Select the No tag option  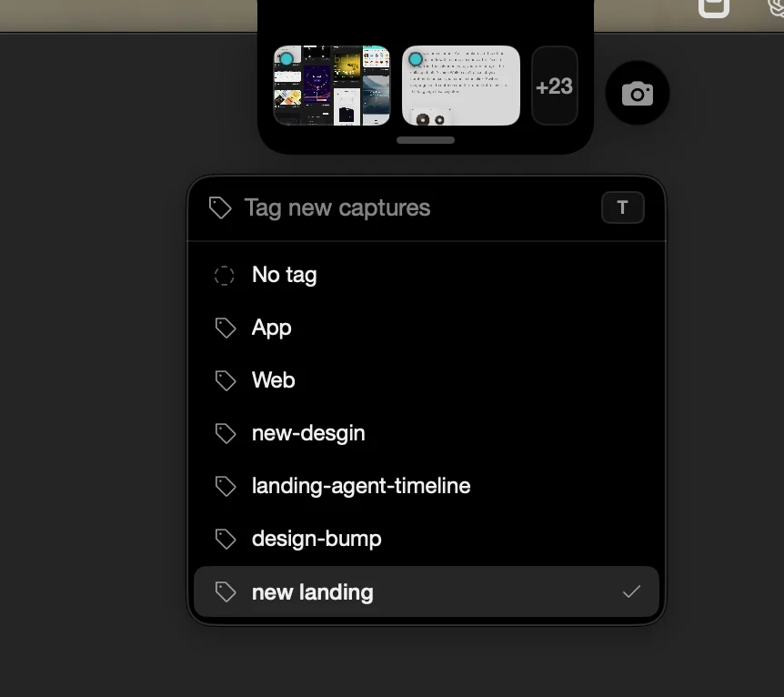pos(427,275)
